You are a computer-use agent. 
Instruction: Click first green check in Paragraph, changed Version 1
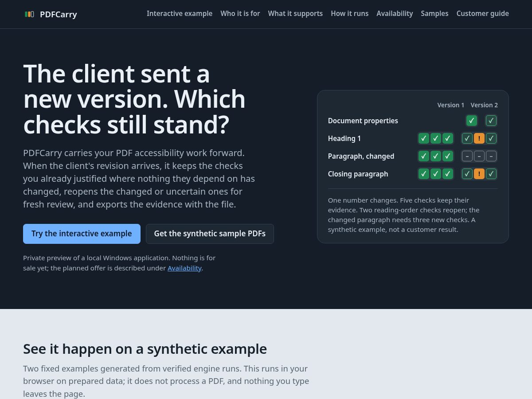coord(424,156)
